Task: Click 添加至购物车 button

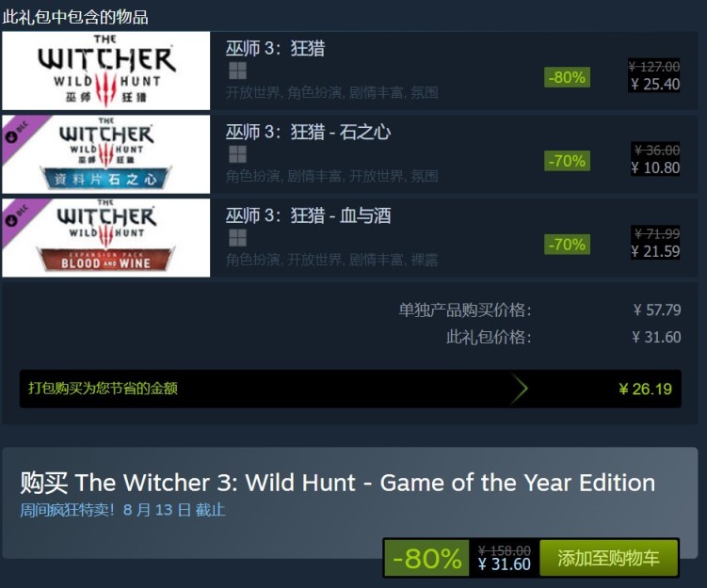Action: [609, 558]
